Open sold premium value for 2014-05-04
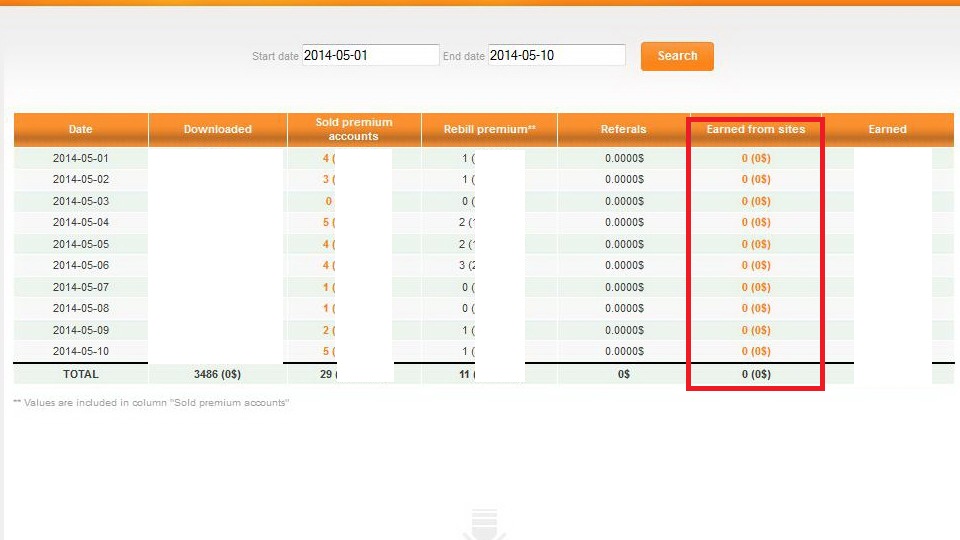The height and width of the screenshot is (540, 960). pyautogui.click(x=328, y=222)
